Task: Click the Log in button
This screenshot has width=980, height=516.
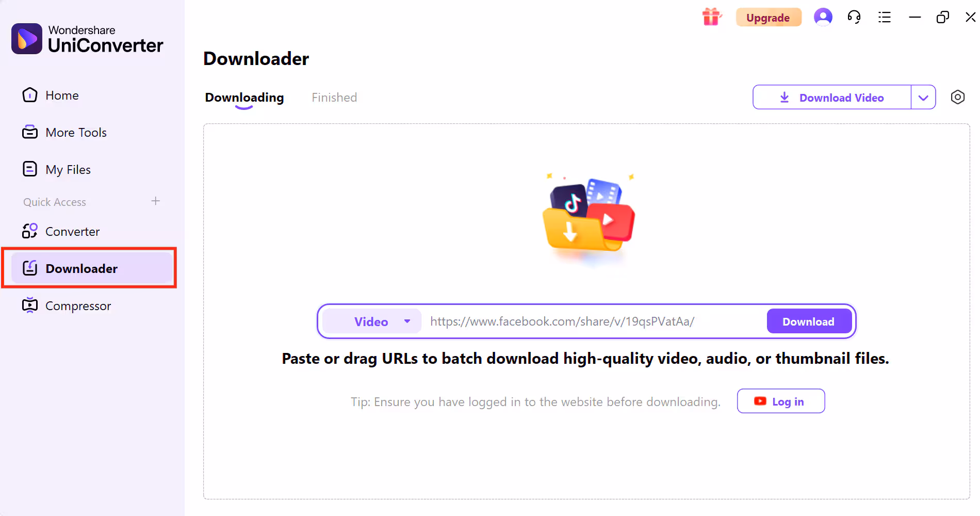Action: (781, 401)
